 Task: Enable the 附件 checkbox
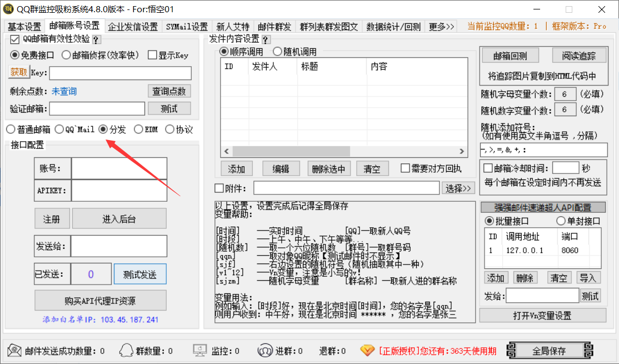219,188
